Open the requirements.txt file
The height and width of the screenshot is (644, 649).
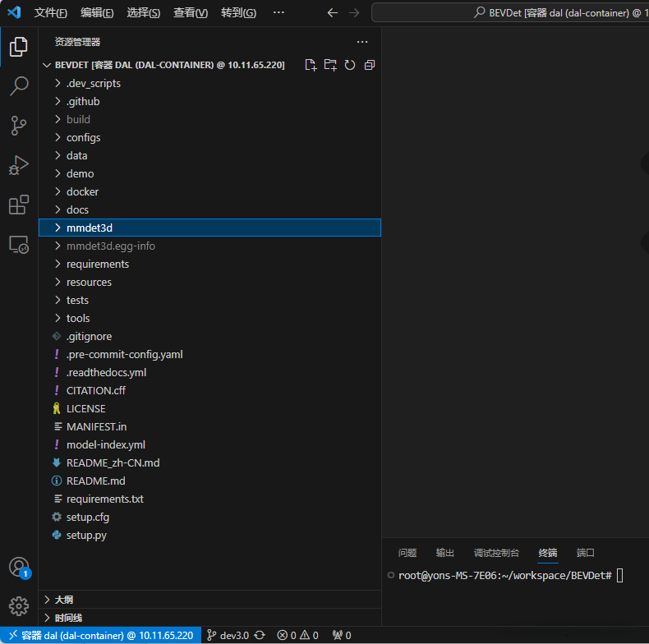[209, 499]
